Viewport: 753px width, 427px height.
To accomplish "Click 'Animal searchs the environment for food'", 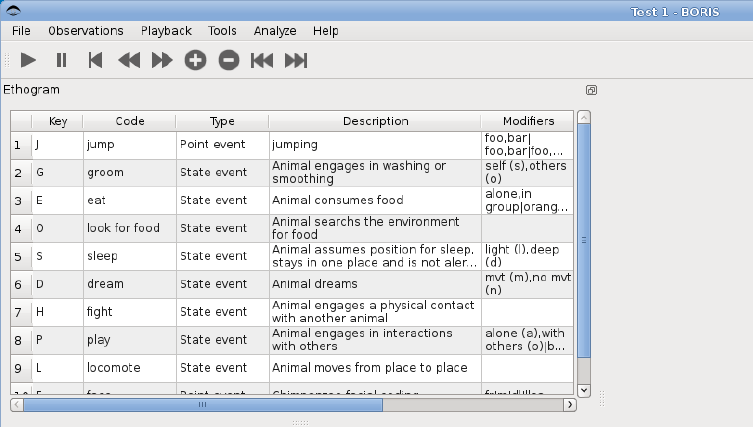I will [376, 229].
